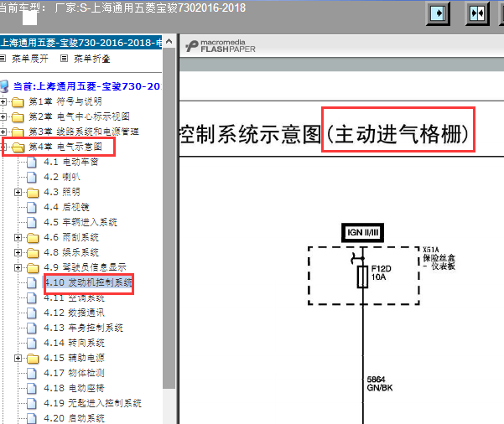504x424 pixels.
Task: Open 4.5 车辆进入系统 page
Action: 81,222
